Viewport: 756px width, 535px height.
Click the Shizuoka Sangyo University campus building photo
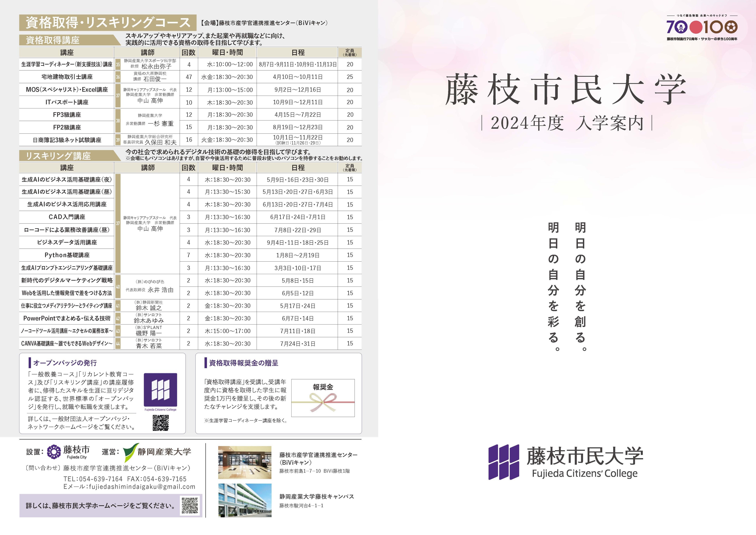(x=245, y=500)
